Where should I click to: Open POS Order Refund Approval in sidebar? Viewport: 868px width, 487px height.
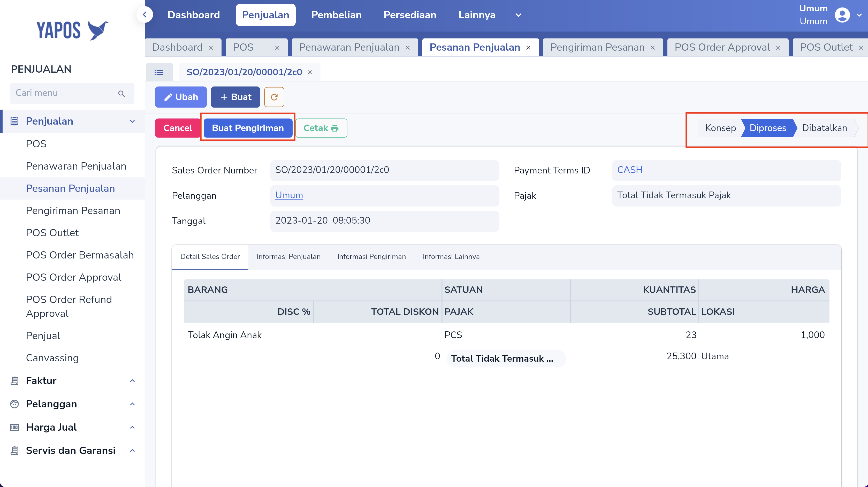[69, 306]
